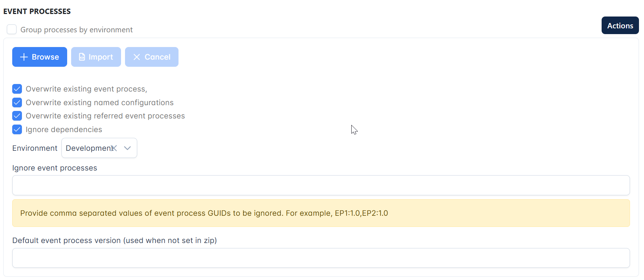Viewport: 644px width, 280px height.
Task: Click the Import button label
Action: (x=101, y=57)
